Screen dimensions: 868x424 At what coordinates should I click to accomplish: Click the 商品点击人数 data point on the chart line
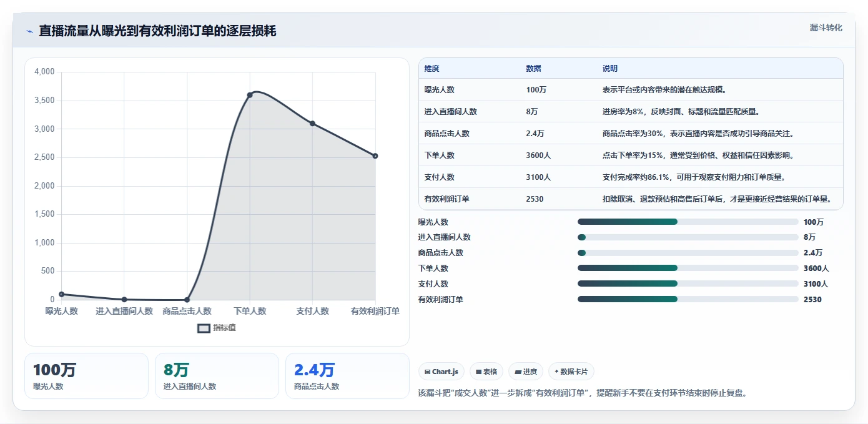187,300
